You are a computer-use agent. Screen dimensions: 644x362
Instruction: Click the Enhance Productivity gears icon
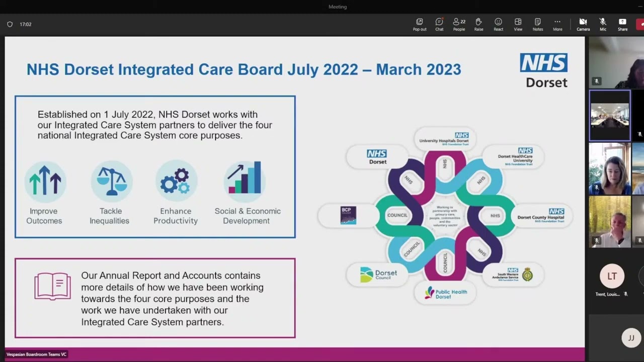(x=176, y=181)
